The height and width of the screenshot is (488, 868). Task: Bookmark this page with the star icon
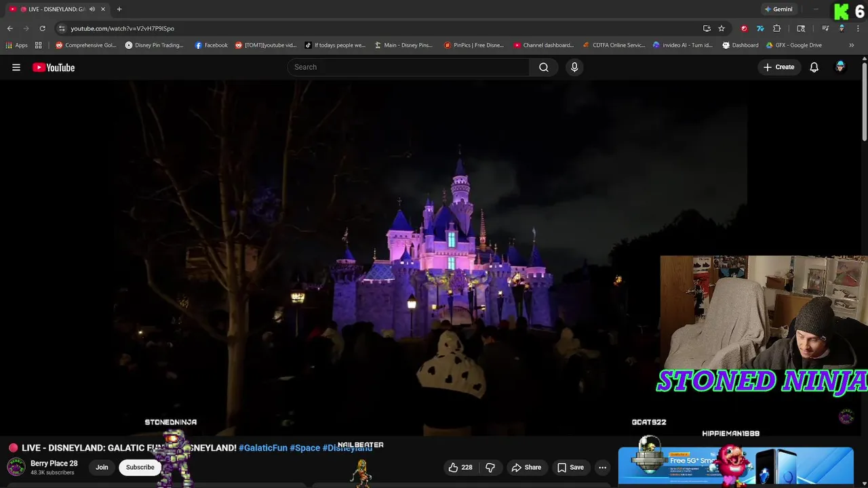[x=722, y=28]
